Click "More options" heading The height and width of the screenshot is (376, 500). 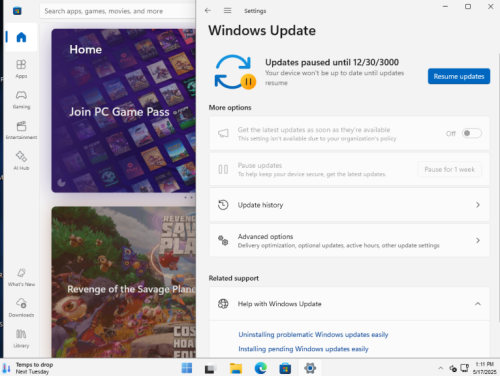pyautogui.click(x=230, y=107)
